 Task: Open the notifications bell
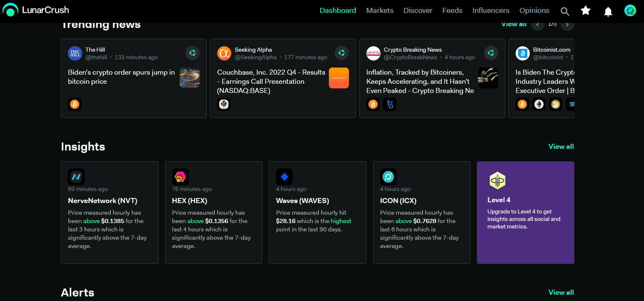pyautogui.click(x=608, y=11)
